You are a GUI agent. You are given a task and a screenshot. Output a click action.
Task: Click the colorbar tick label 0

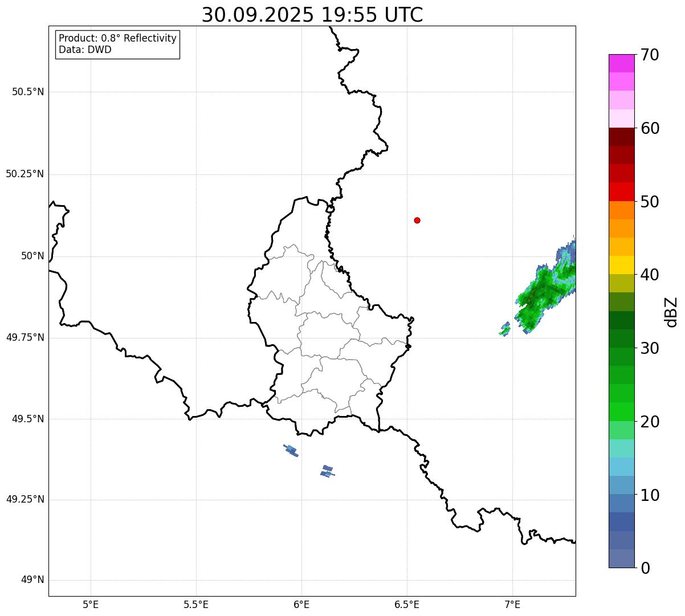(x=645, y=568)
